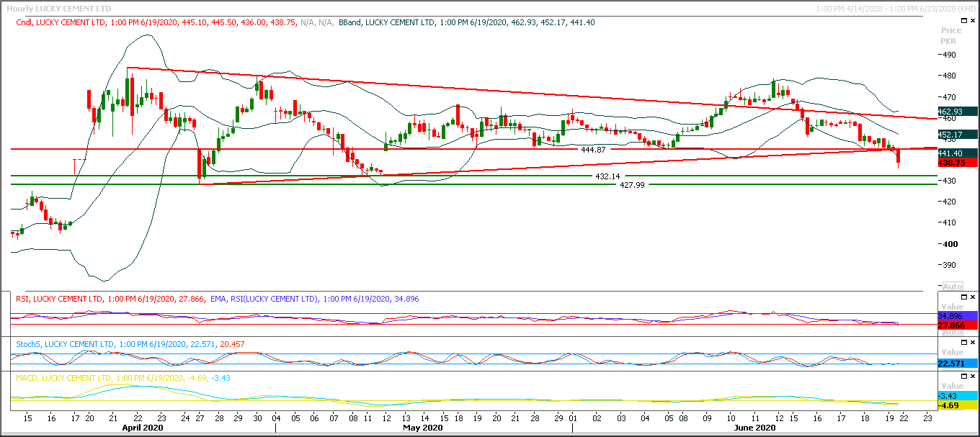
Task: Click the chart date range text (KHI)
Action: 897,8
